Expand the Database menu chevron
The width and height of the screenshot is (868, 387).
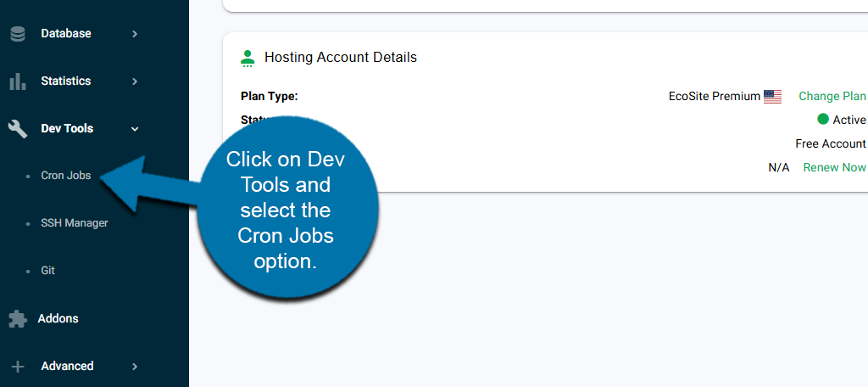click(135, 34)
